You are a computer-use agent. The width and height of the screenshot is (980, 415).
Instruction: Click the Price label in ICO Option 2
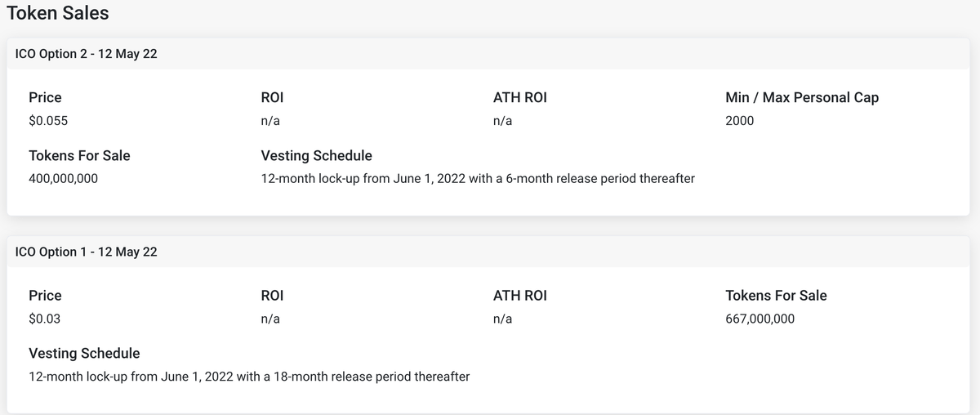[x=45, y=97]
